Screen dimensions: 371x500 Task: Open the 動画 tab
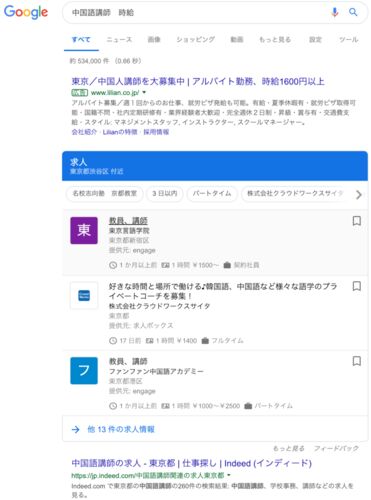click(x=237, y=39)
